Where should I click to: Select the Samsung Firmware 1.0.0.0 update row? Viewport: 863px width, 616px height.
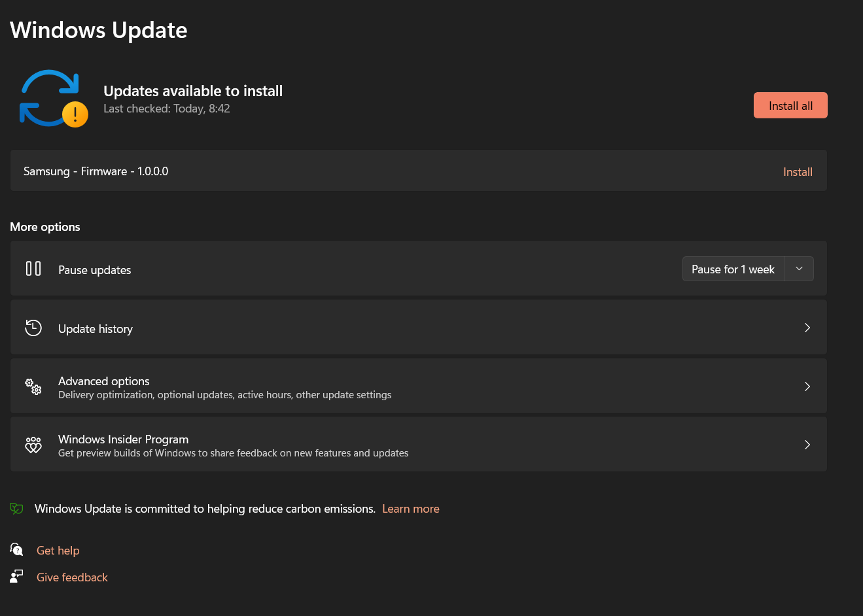click(x=419, y=171)
